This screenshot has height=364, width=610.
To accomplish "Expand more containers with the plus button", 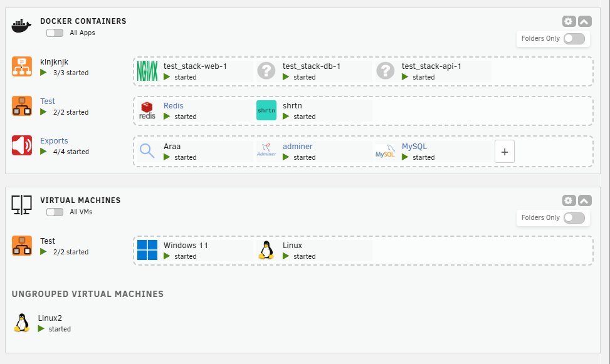I will pos(505,152).
